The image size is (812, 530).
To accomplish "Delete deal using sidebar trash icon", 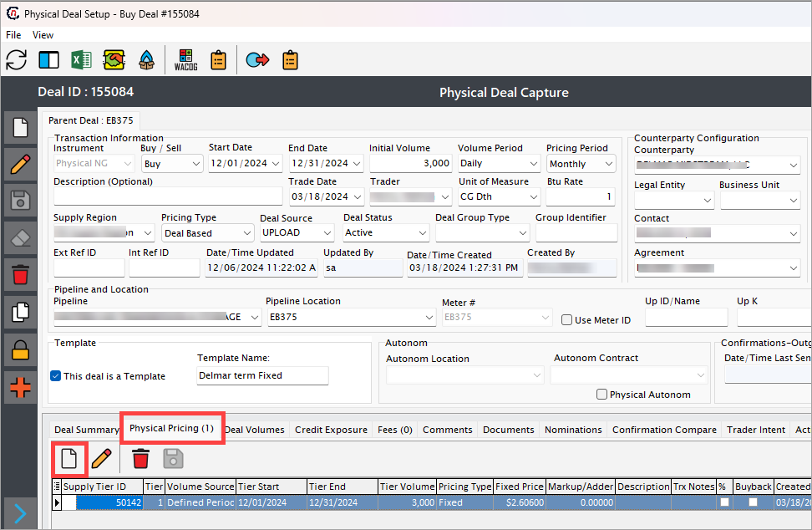I will (x=20, y=274).
